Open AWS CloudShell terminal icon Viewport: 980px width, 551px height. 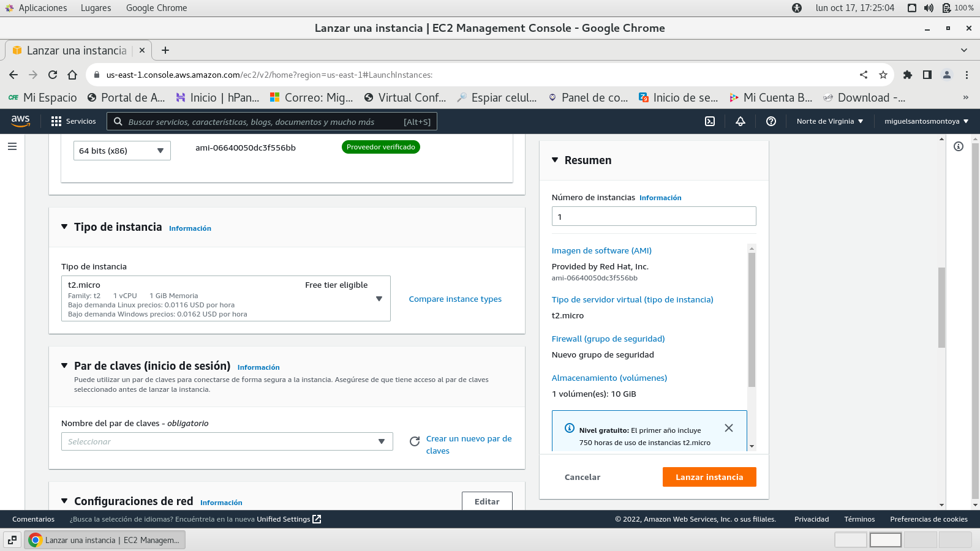pos(710,121)
